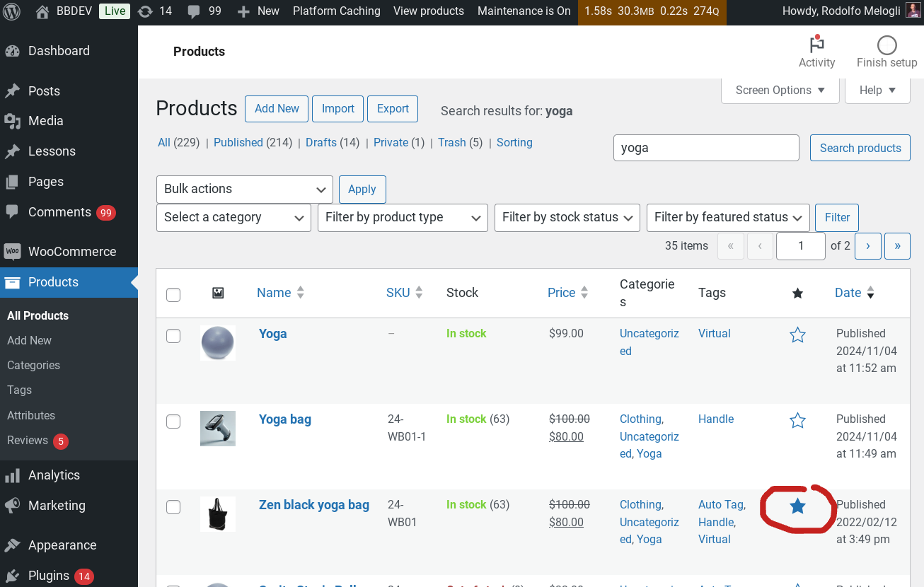Click the Zen black yoga bag thumbnail

(x=218, y=514)
